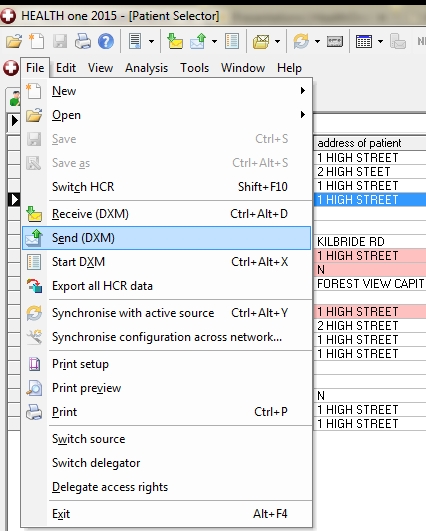Choose Start DXM menu entry
This screenshot has width=426, height=531.
click(166, 262)
